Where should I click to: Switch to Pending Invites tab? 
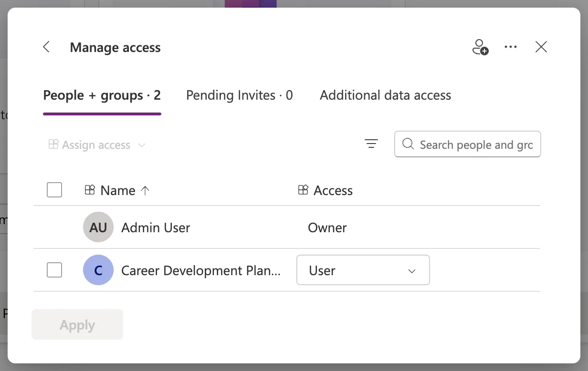(x=240, y=96)
